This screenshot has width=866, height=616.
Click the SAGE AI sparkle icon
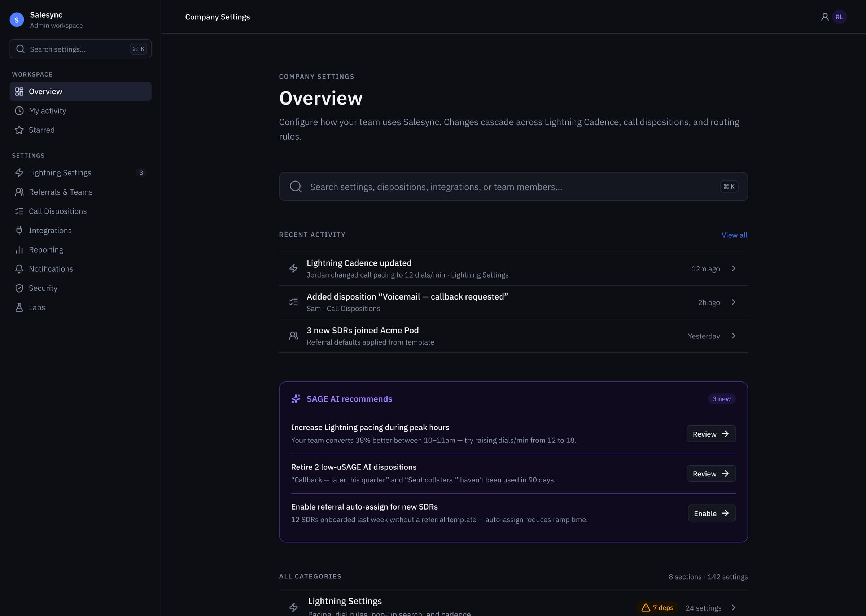click(296, 399)
